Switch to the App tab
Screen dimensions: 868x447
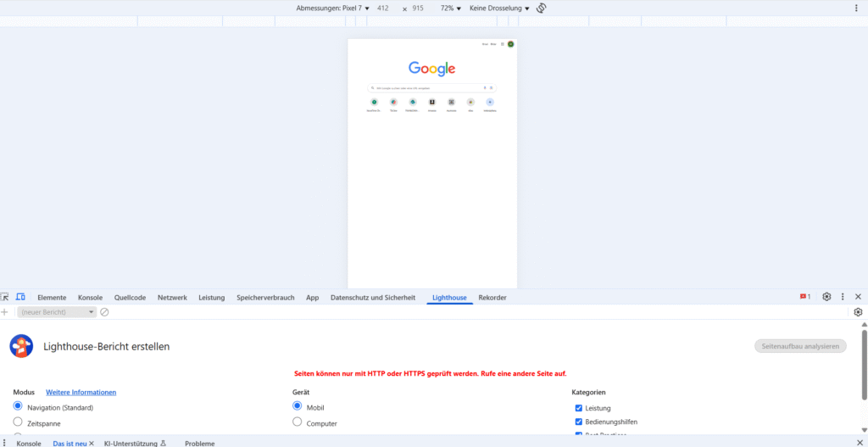[x=312, y=298]
